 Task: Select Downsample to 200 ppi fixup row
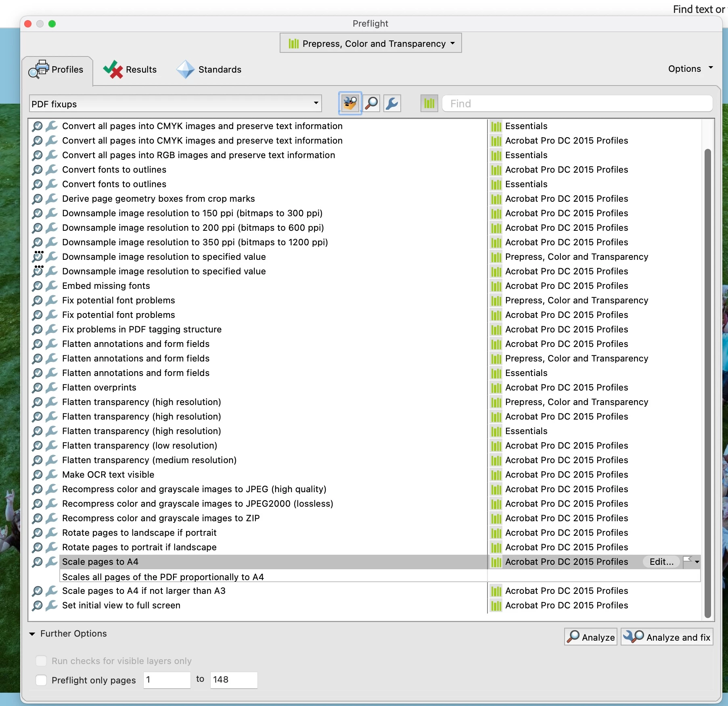(193, 228)
